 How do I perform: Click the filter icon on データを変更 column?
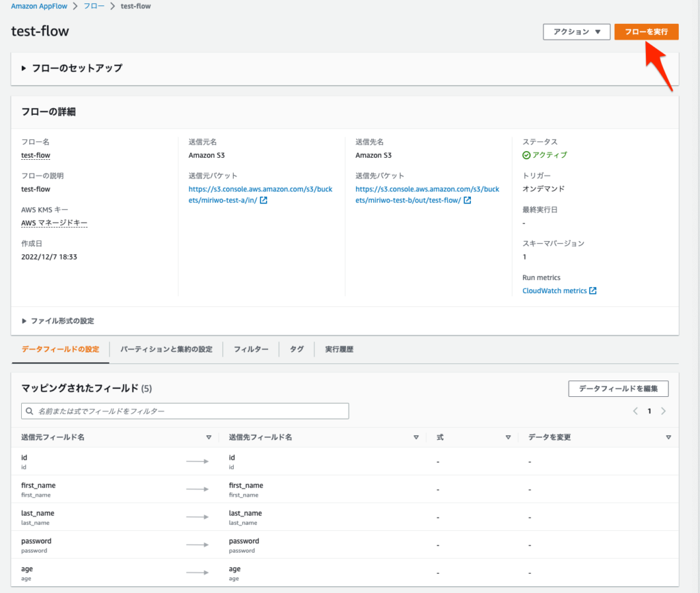tap(668, 437)
